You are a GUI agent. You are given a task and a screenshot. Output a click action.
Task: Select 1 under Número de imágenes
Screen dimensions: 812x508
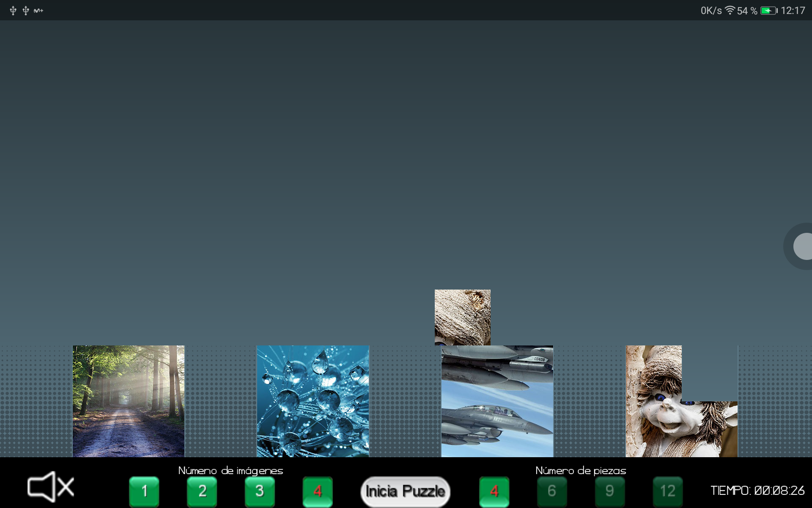144,491
